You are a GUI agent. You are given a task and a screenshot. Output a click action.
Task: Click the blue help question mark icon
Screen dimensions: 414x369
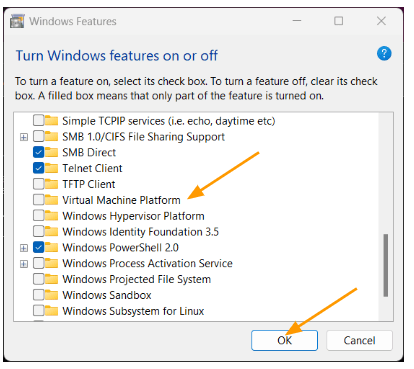(384, 53)
